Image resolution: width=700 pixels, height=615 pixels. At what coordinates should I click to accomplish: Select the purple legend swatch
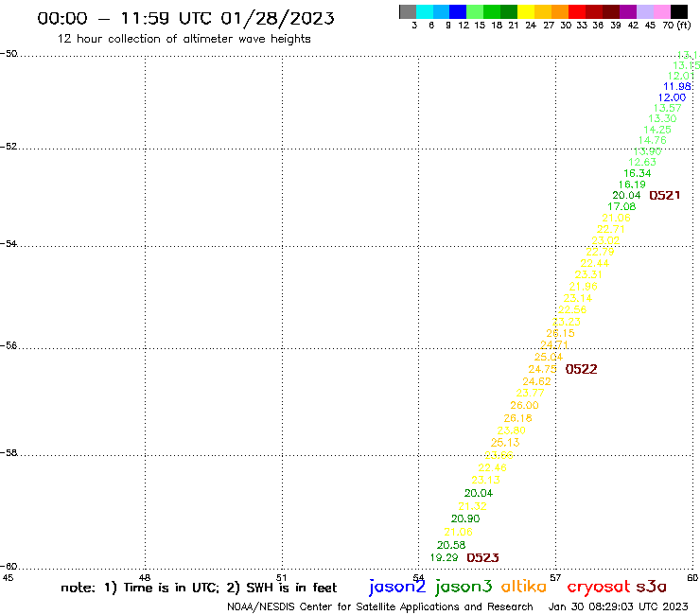[x=628, y=11]
